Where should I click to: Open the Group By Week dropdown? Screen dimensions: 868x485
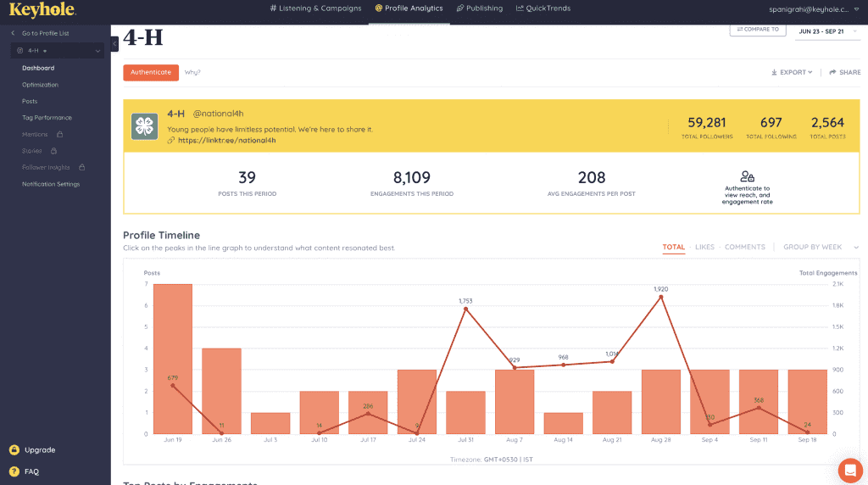821,248
